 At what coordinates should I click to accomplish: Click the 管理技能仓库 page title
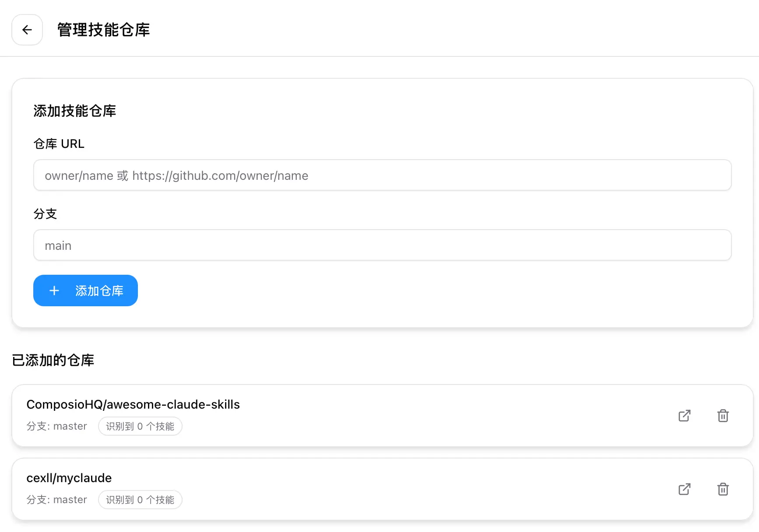tap(104, 30)
